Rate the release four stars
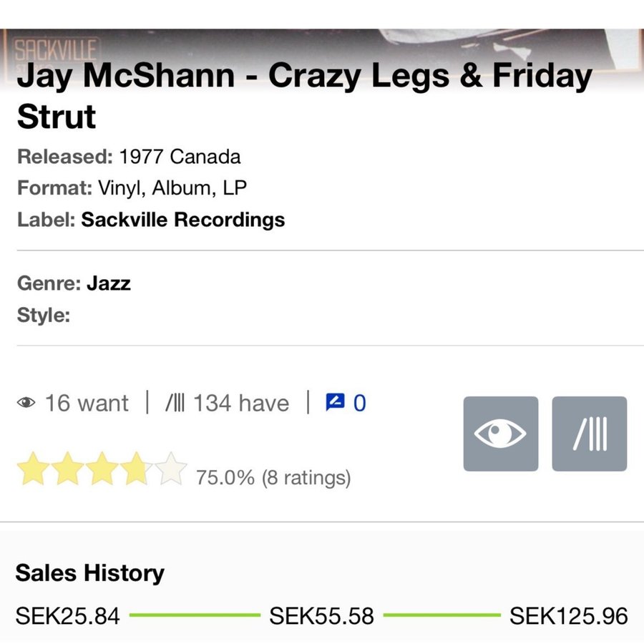644x644 pixels. pos(136,469)
